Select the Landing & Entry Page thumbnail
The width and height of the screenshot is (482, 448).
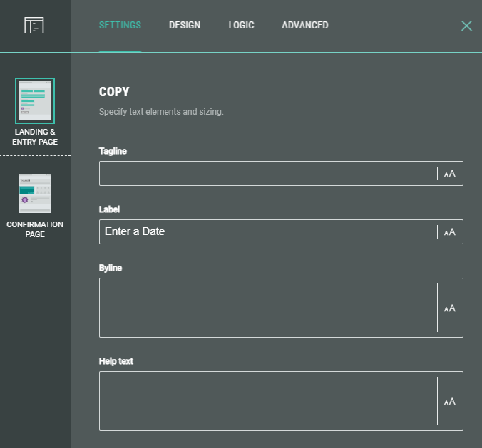[35, 101]
